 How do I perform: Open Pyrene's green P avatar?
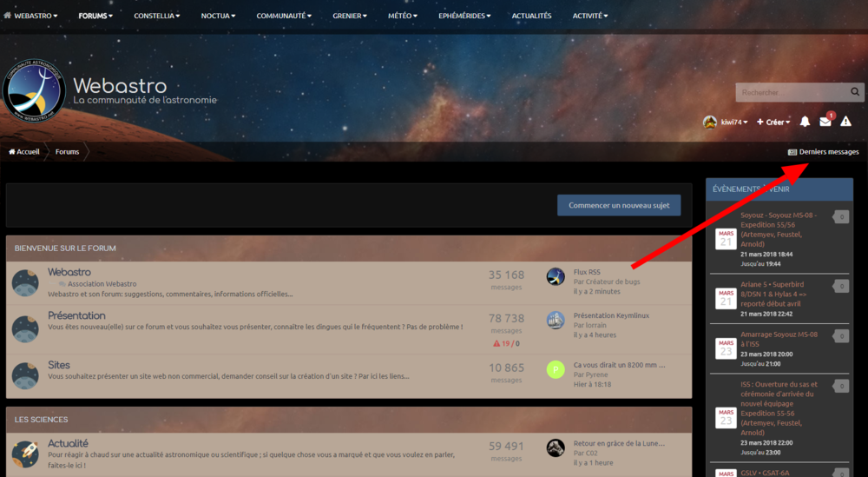pos(556,369)
